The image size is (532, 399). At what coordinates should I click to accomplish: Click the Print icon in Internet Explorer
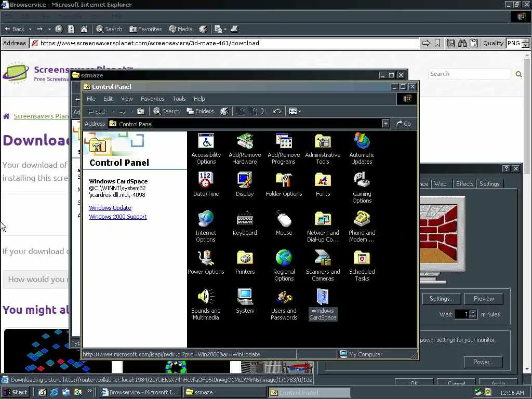tap(234, 29)
